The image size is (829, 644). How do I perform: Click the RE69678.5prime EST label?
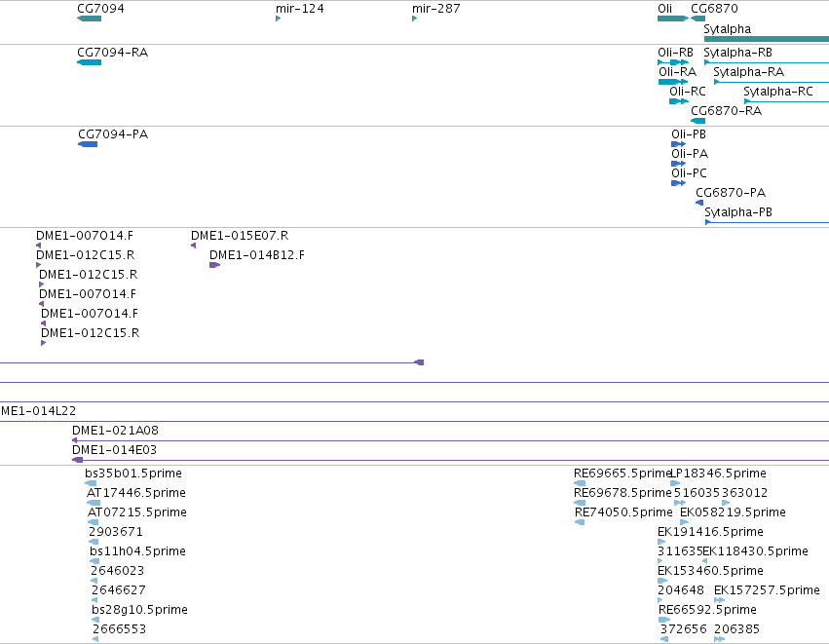pos(622,493)
